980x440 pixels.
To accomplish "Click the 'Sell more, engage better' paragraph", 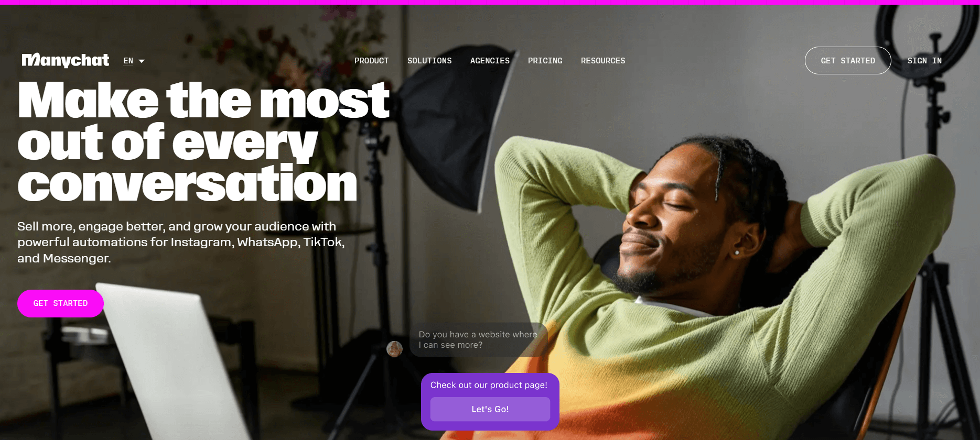I will pos(181,242).
